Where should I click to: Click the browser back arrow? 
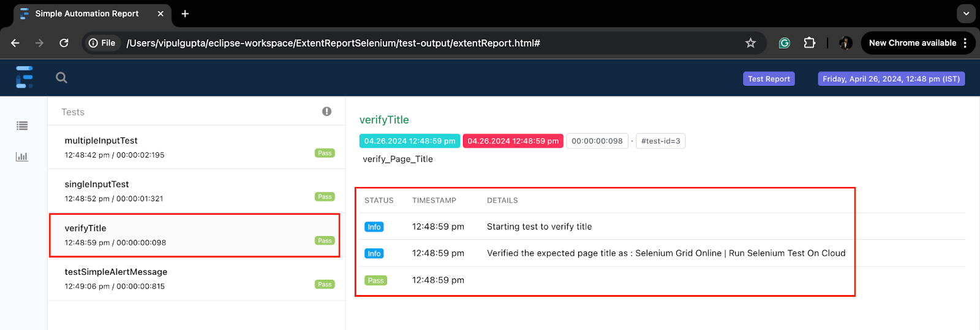15,43
